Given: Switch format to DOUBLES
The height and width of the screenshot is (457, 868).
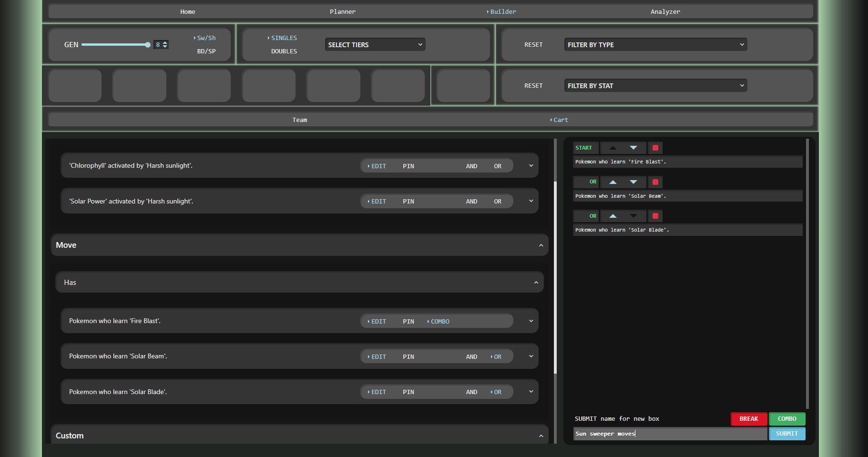Looking at the screenshot, I should 284,51.
